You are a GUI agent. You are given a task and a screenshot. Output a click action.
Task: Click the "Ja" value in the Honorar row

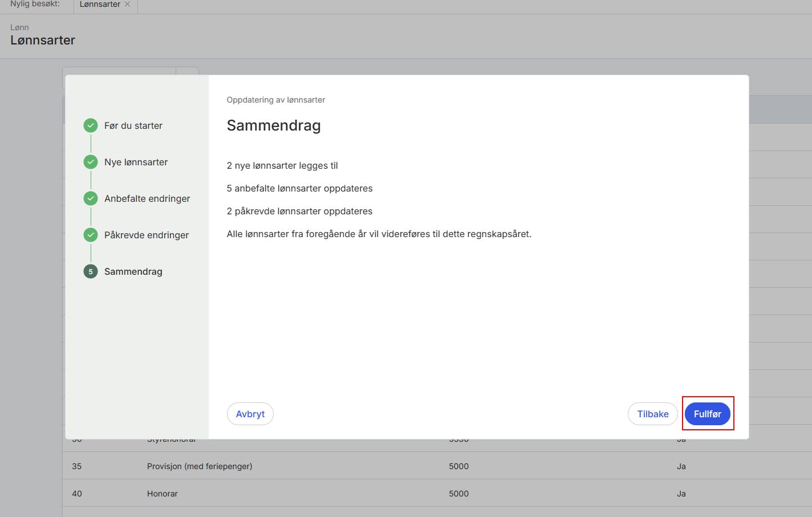coord(681,494)
